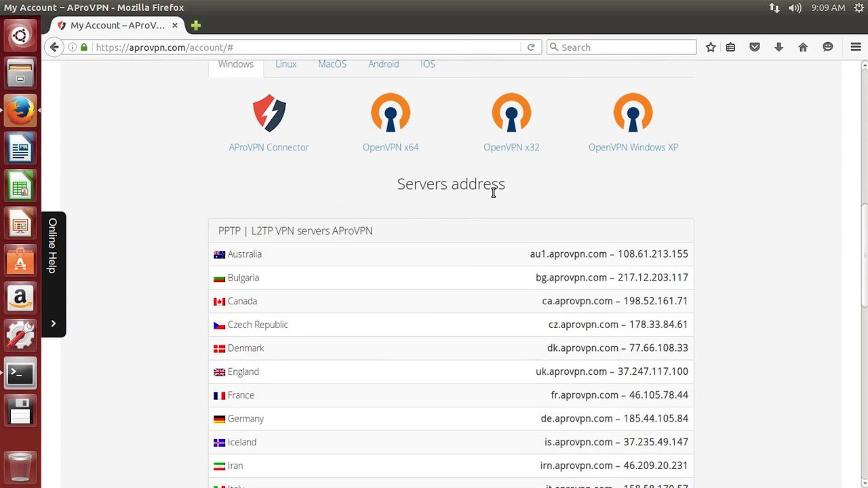
Task: Open the downloads arrow icon
Action: (x=778, y=47)
